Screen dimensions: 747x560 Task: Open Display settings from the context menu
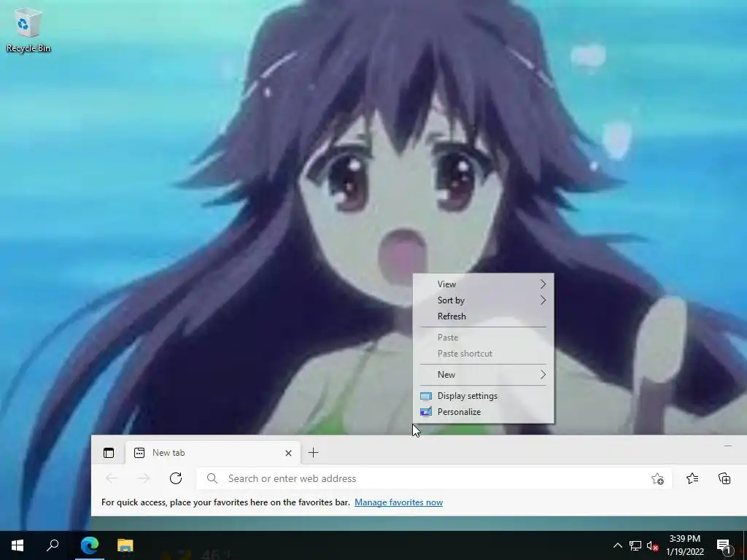[483, 396]
